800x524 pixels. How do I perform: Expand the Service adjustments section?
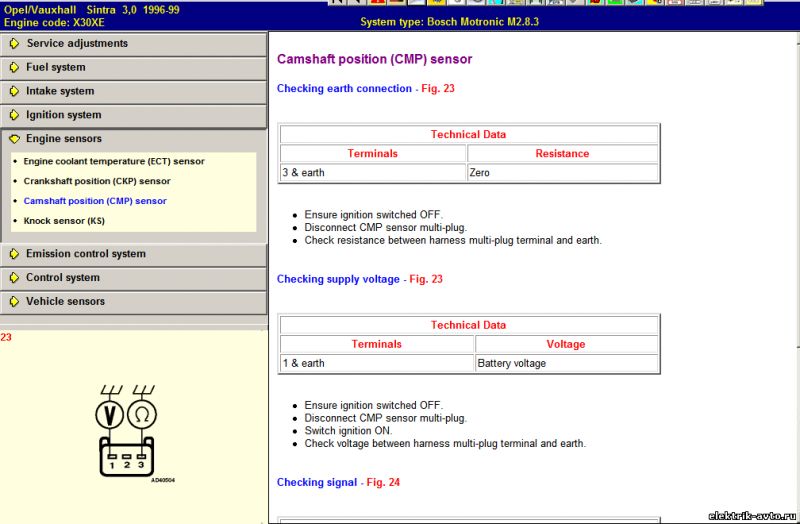click(133, 44)
